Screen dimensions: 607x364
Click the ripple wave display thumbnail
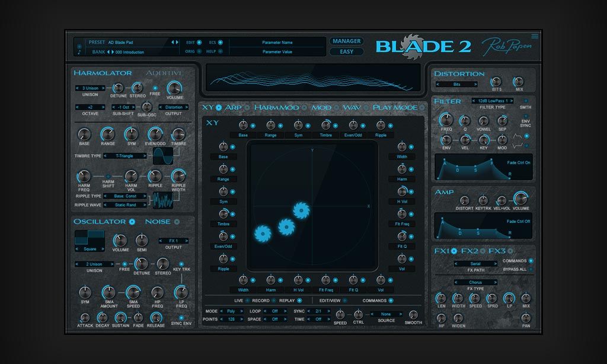pos(163,200)
